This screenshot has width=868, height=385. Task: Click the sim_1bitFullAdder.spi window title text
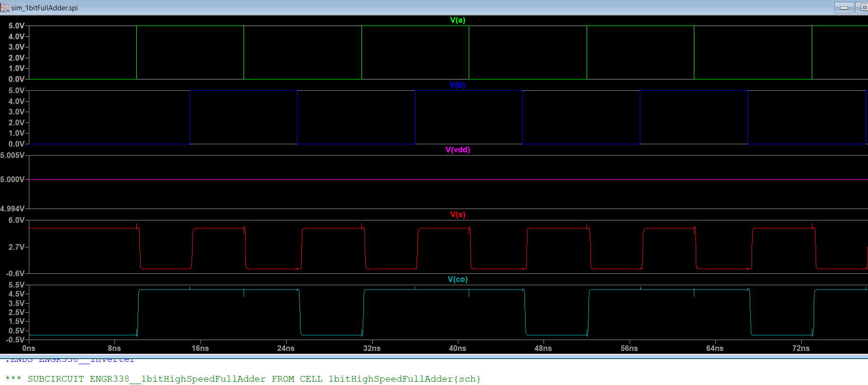[44, 8]
